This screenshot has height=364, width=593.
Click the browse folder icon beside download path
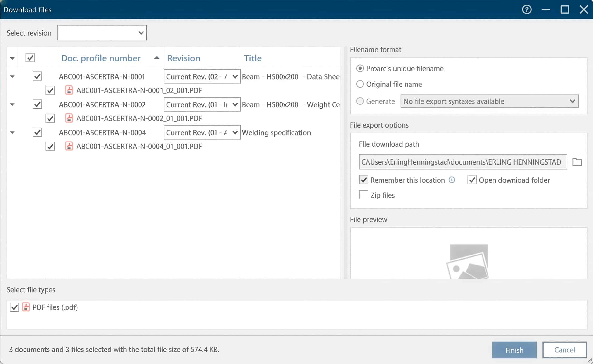pos(577,162)
